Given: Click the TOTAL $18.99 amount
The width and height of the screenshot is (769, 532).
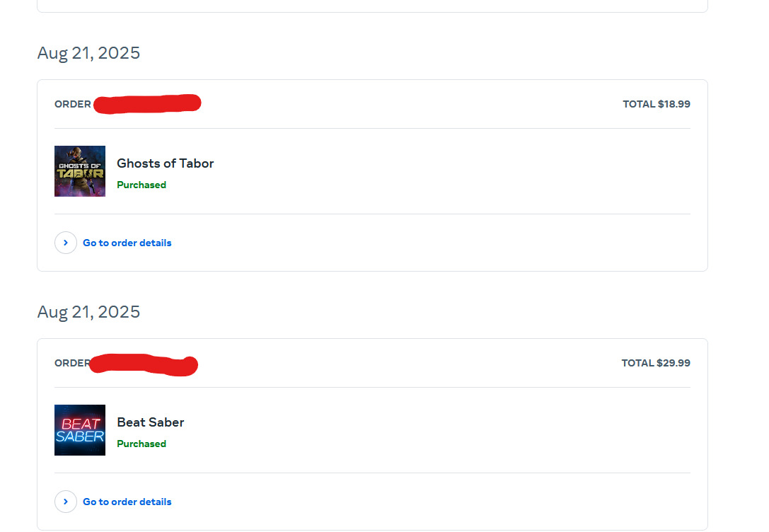Looking at the screenshot, I should click(x=656, y=104).
